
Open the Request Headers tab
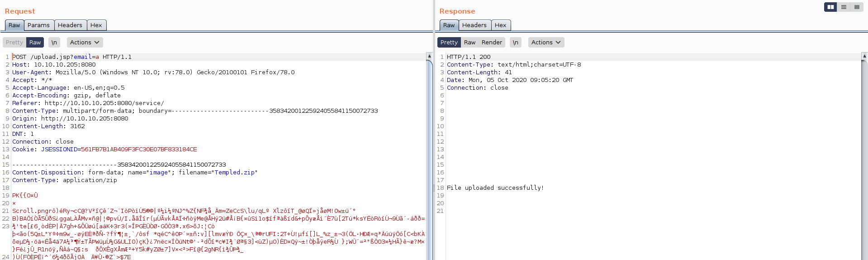(70, 25)
